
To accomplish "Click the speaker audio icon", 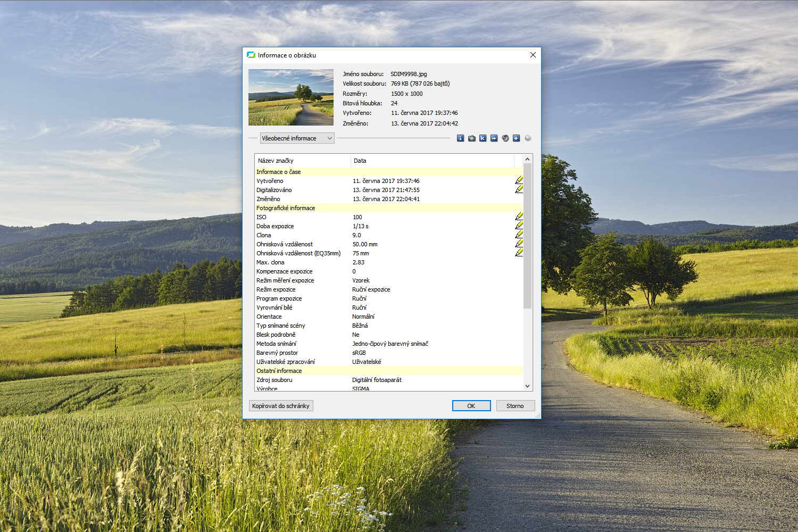I will (505, 138).
